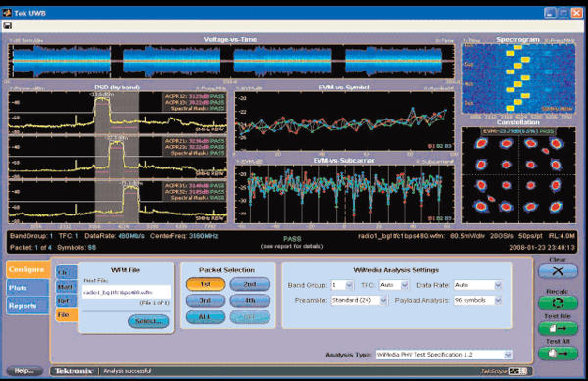
Task: Click the Tektronix logo in status bar
Action: coord(73,371)
